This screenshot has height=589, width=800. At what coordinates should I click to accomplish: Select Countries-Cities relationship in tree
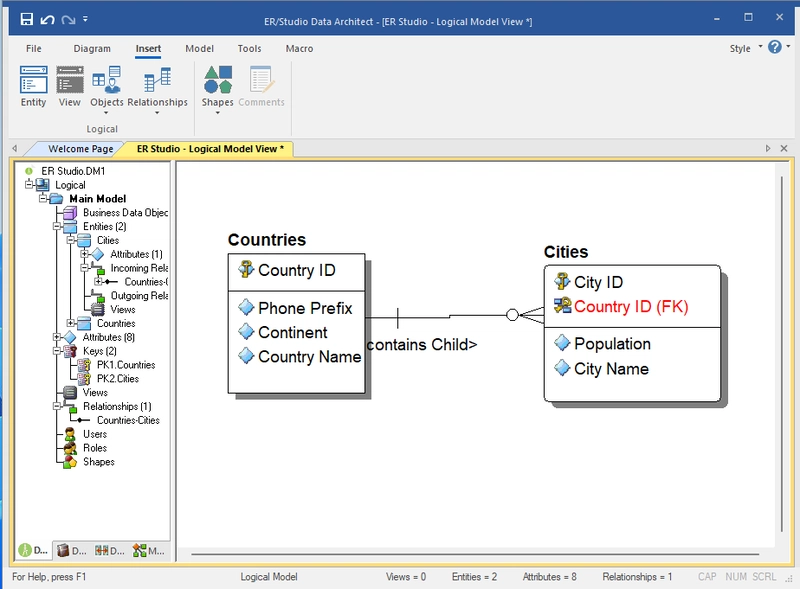tap(128, 420)
